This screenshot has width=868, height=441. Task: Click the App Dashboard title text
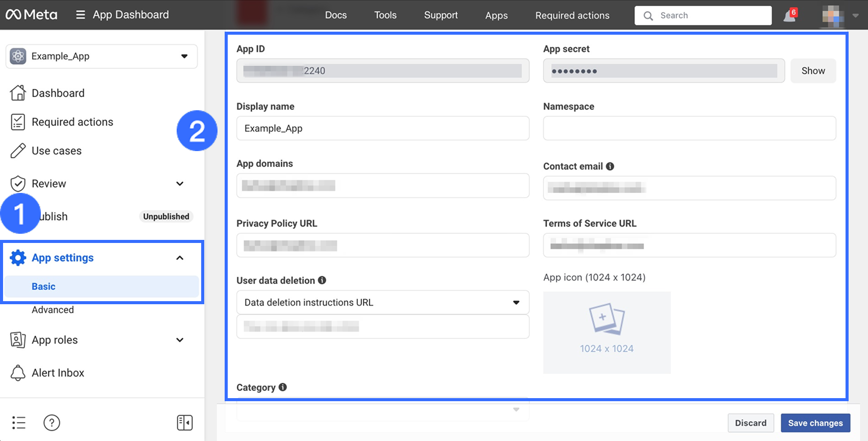131,15
